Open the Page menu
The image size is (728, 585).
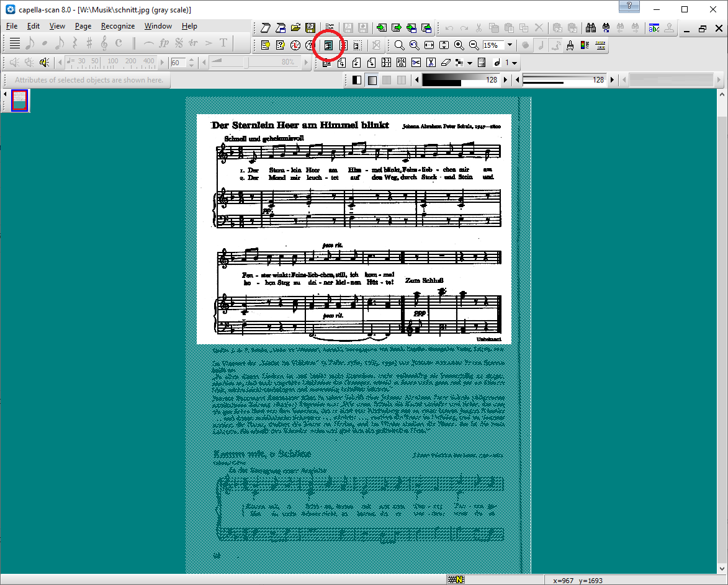click(x=83, y=26)
